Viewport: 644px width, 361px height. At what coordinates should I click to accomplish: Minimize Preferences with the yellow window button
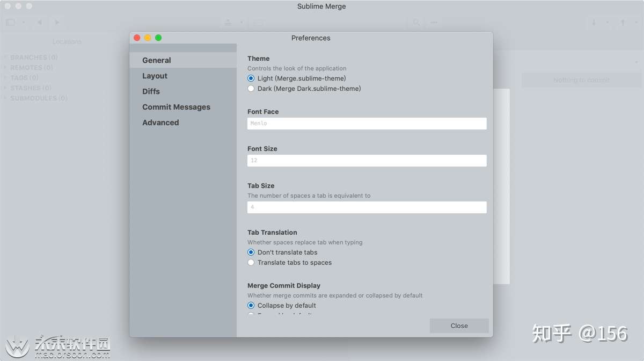pos(148,38)
